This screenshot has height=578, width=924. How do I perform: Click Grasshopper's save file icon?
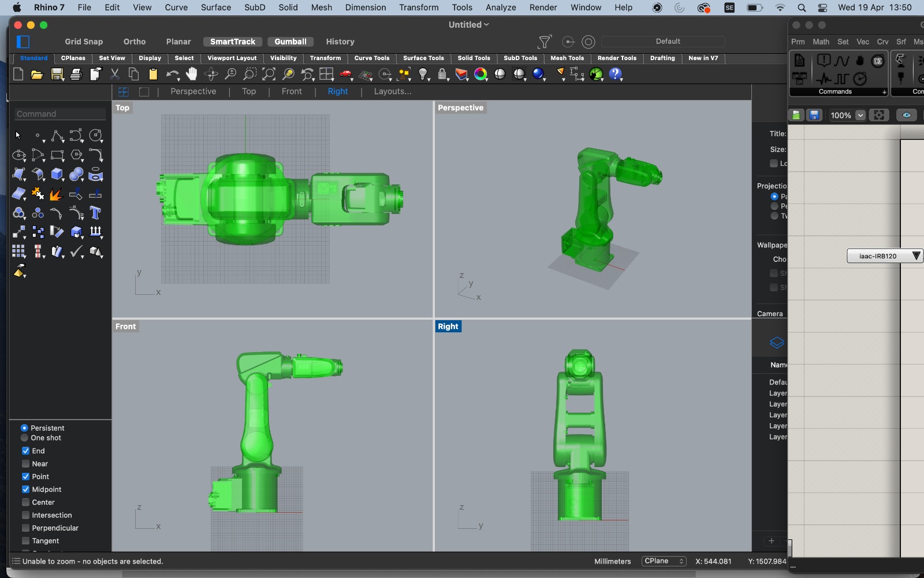814,115
